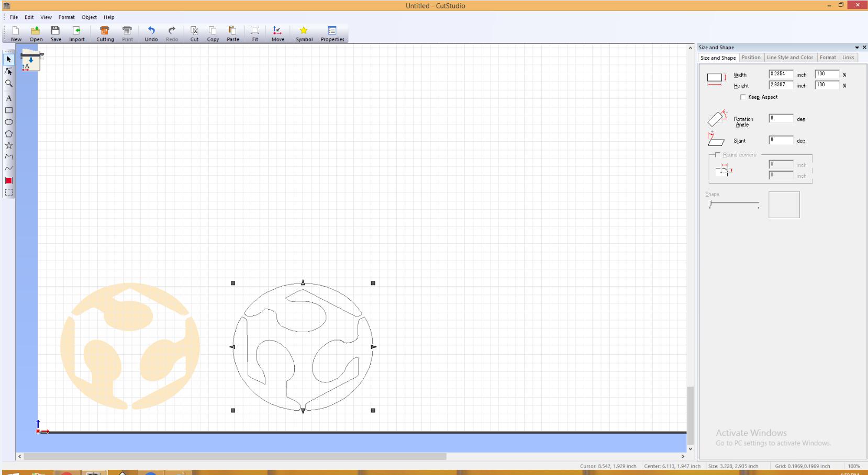Image resolution: width=868 pixels, height=475 pixels.
Task: Click the Rotation Angle input field
Action: [781, 119]
